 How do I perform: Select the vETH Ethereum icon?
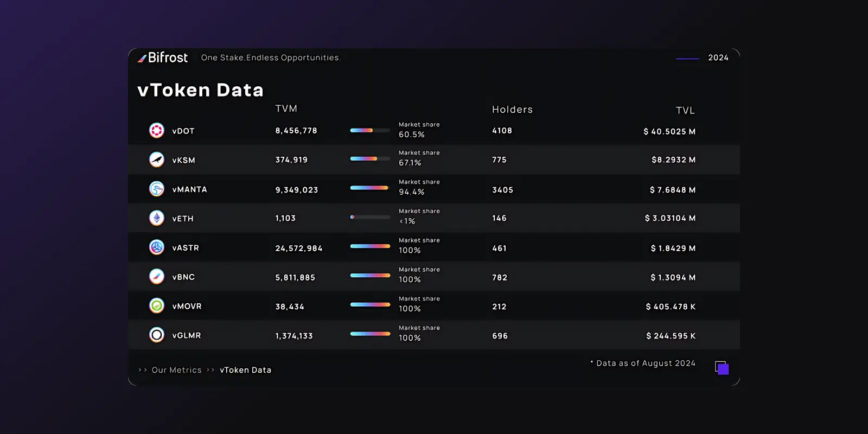pos(157,218)
